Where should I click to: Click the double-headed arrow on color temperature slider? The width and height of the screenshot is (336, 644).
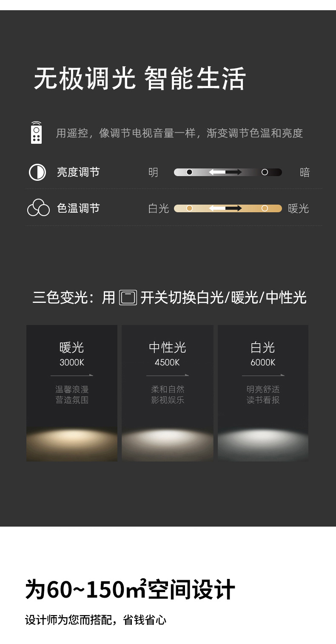tap(225, 208)
